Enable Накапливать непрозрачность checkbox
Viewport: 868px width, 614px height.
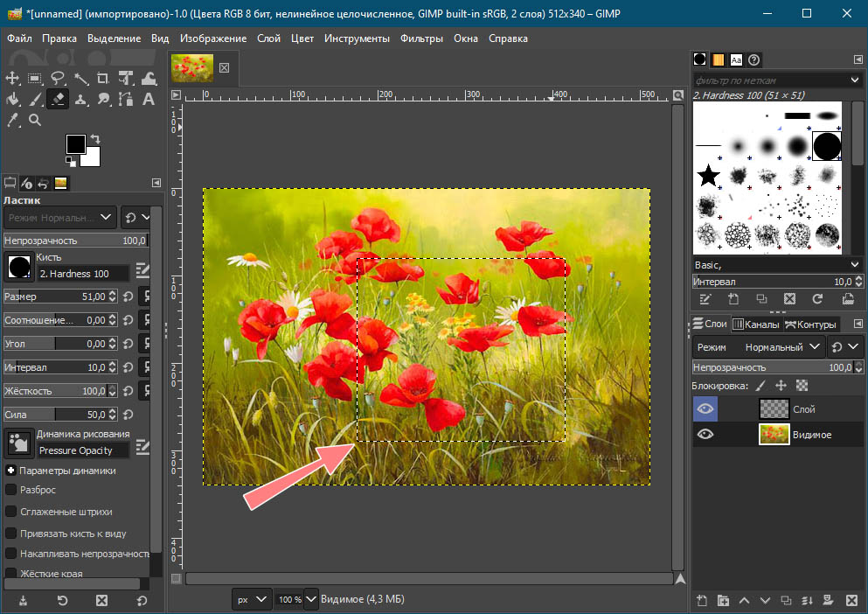(x=10, y=553)
